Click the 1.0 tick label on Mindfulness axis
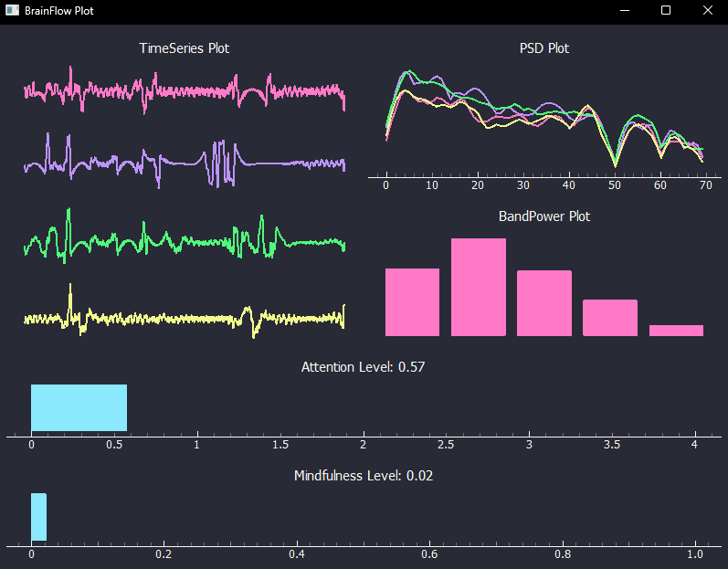 [x=695, y=554]
